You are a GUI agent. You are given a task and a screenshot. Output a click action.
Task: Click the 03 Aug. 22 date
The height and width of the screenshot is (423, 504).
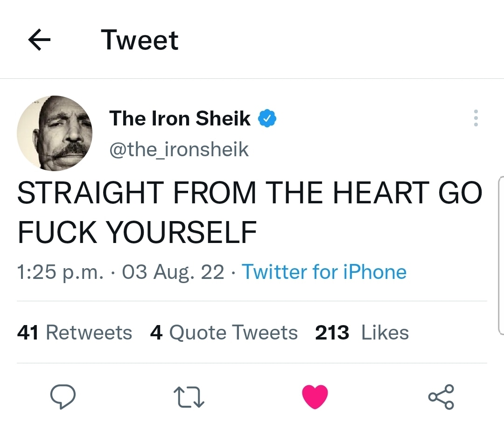coord(173,272)
